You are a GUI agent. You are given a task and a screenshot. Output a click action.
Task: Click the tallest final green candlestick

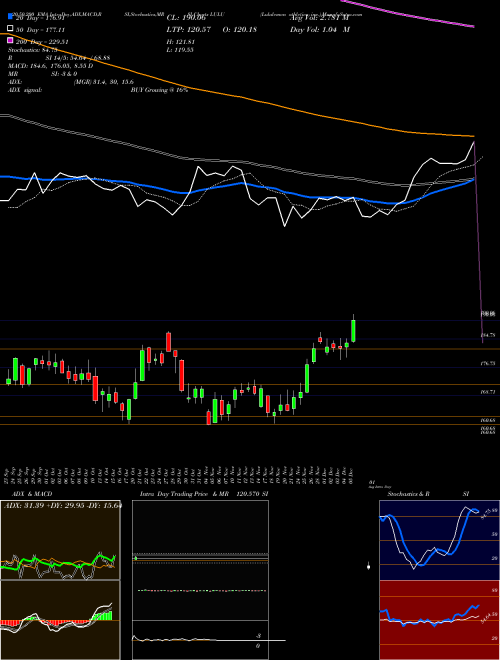pos(353,330)
